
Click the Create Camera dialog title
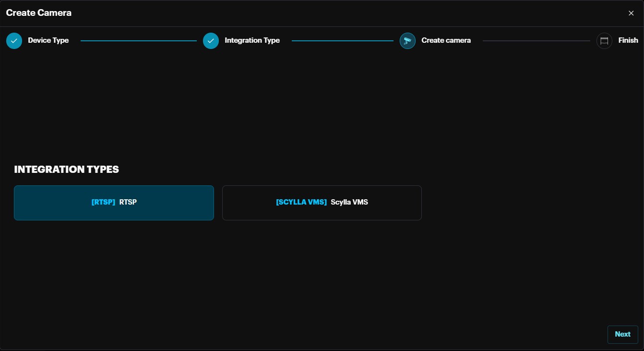[x=39, y=13]
